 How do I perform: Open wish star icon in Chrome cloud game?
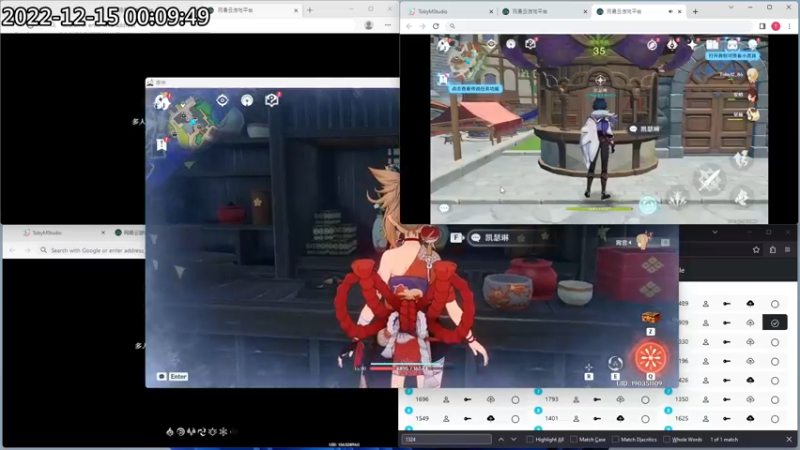pyautogui.click(x=692, y=45)
